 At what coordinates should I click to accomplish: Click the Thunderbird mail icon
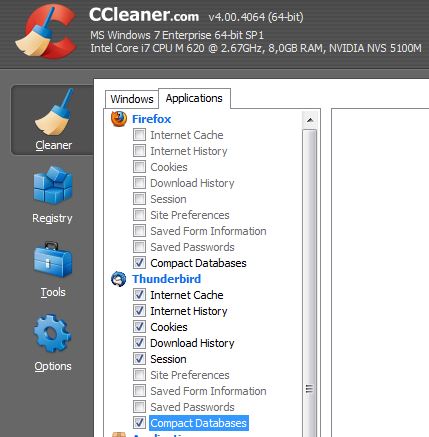coord(119,279)
